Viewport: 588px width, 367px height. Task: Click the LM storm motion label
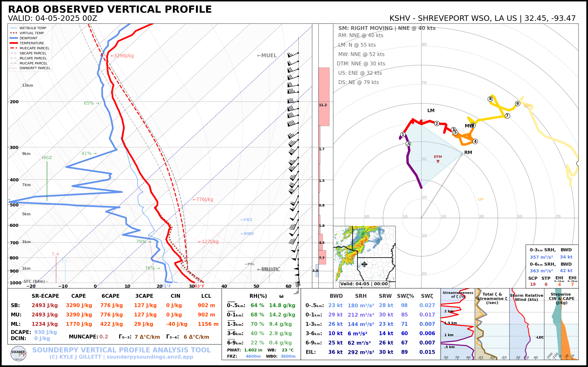click(431, 110)
